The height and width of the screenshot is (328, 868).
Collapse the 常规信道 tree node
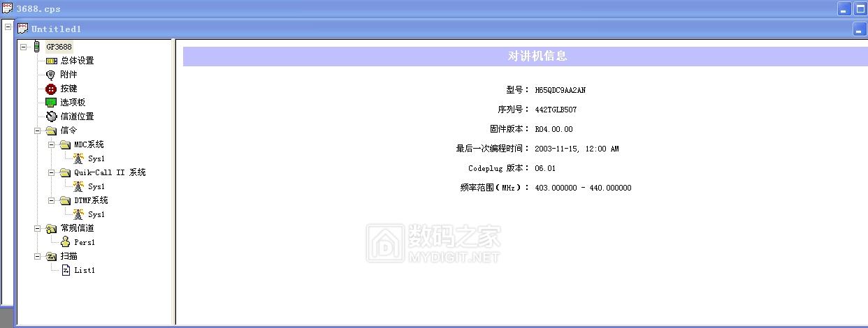click(38, 228)
